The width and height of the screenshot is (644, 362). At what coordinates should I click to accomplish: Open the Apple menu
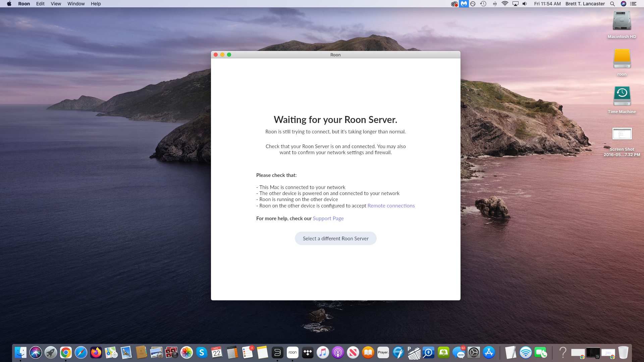[x=9, y=4]
